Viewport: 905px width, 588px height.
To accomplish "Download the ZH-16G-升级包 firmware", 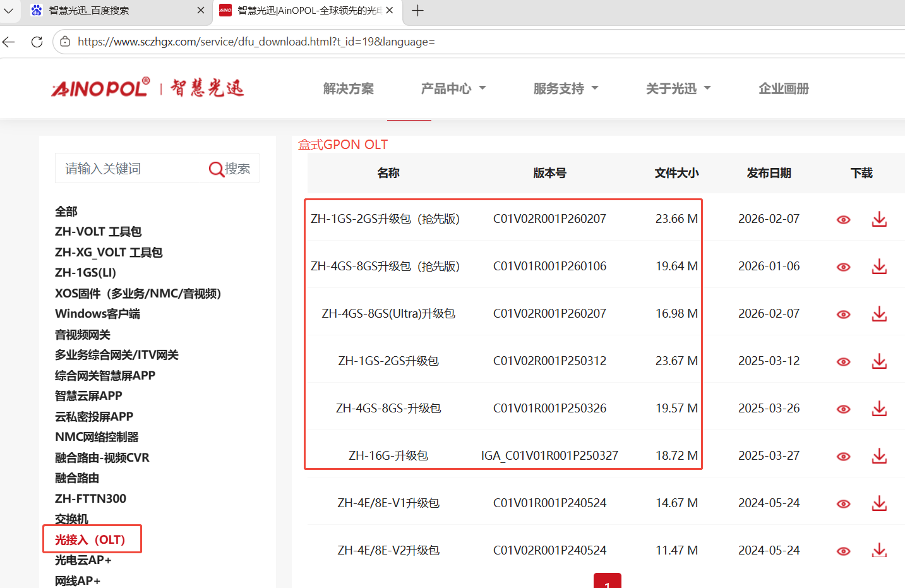I will pyautogui.click(x=879, y=456).
